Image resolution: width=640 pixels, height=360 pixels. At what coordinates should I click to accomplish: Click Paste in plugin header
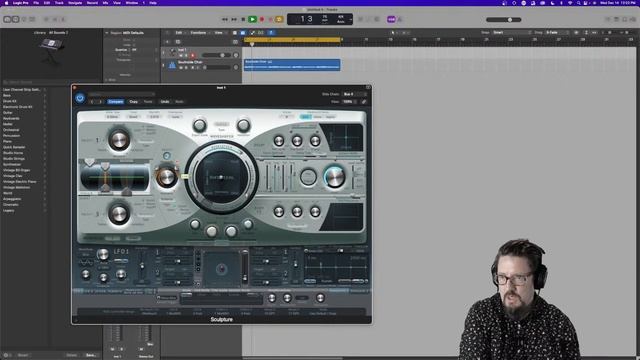(148, 102)
